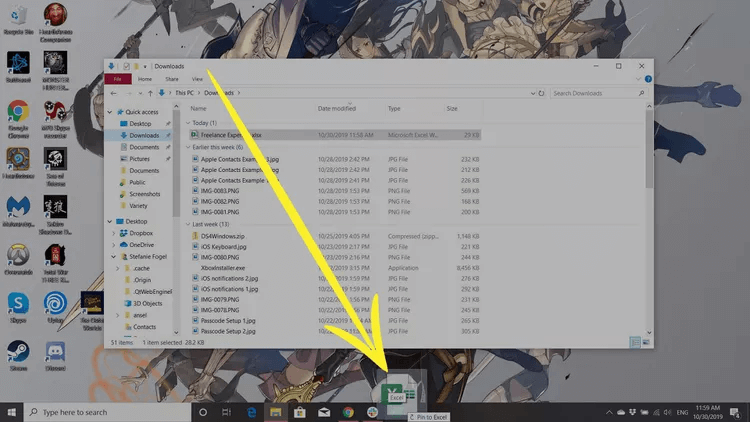Image resolution: width=750 pixels, height=422 pixels.
Task: Open the Uplay desktop shortcut
Action: [55, 308]
